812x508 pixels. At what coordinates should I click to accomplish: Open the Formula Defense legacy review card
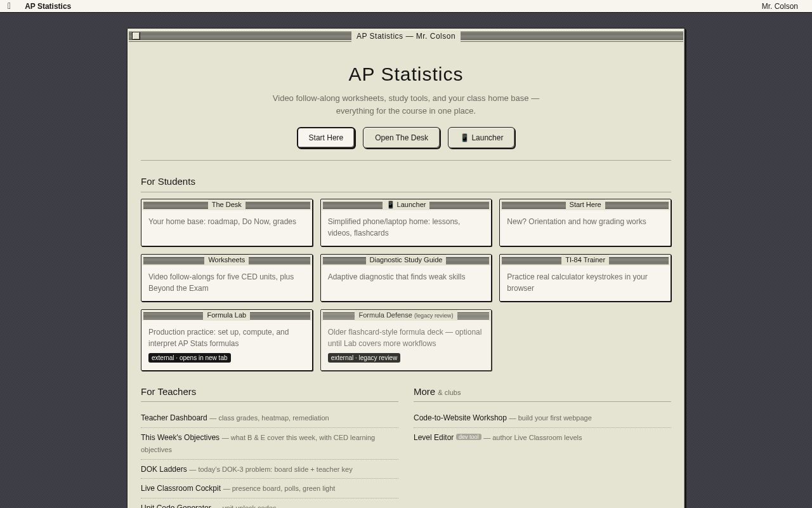point(406,340)
